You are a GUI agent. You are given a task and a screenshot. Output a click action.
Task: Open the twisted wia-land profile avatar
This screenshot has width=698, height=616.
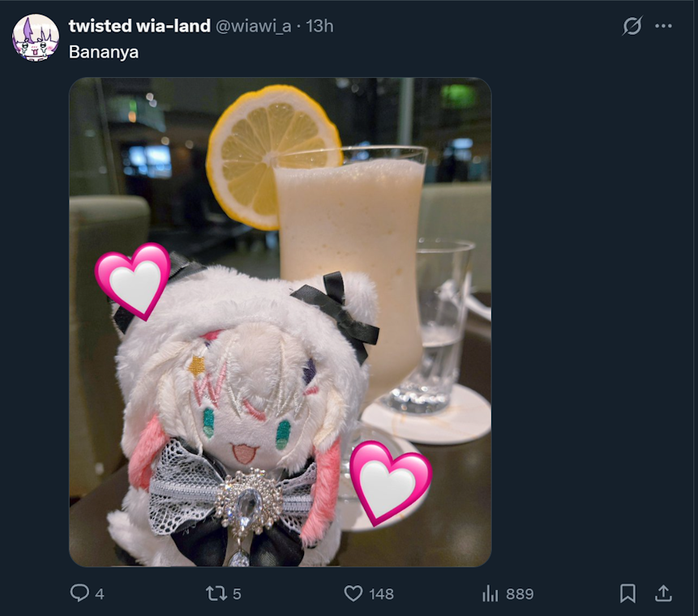36,37
